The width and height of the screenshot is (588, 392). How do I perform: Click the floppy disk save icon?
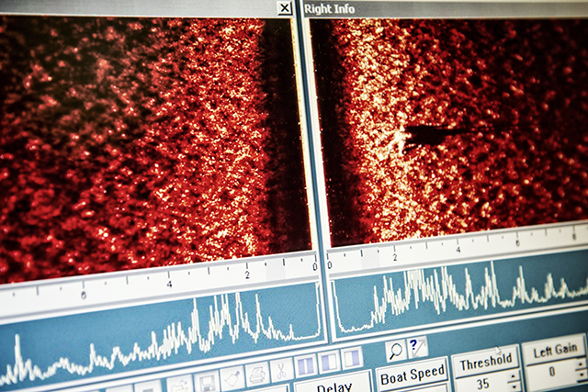[x=206, y=381]
